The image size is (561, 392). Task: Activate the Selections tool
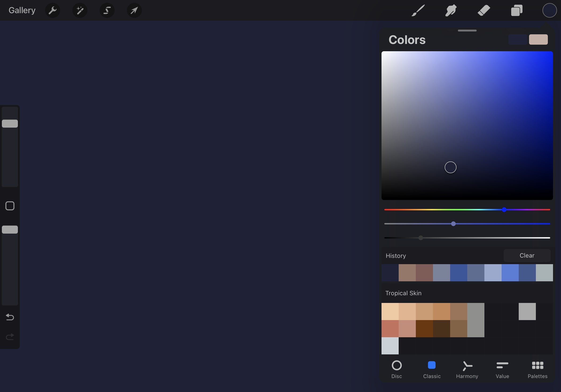pos(107,10)
